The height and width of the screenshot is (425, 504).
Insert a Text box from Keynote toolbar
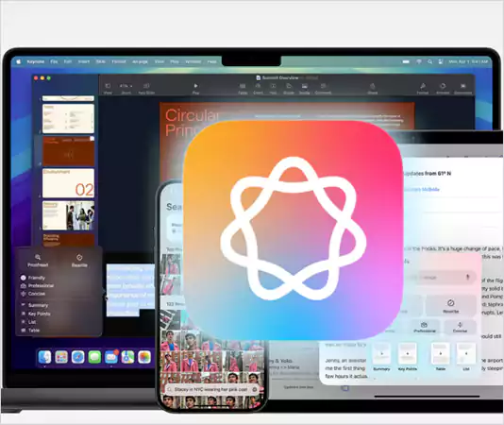coord(273,89)
